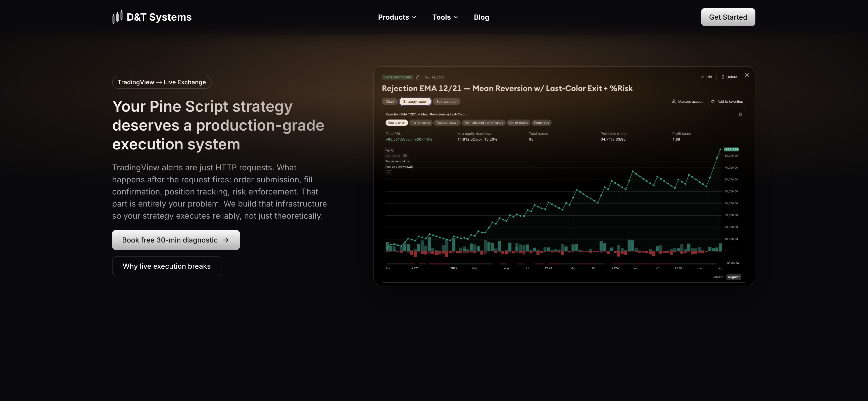The width and height of the screenshot is (868, 401).
Task: Click the person icon beside Manage access
Action: (674, 102)
